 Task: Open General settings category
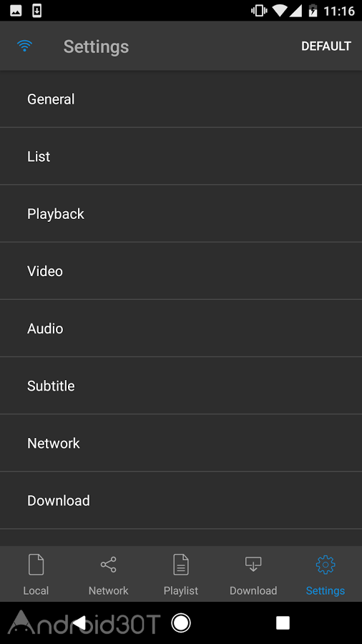pos(181,99)
